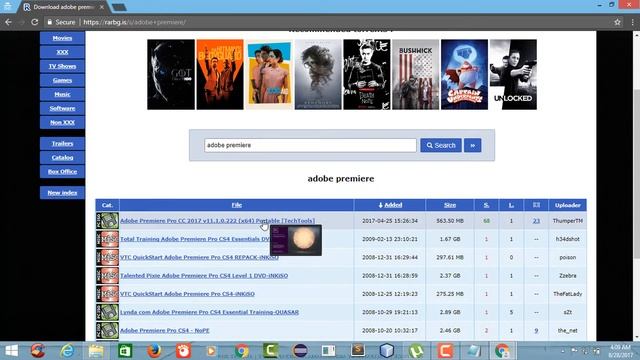This screenshot has height=360, width=640.
Task: Open the 23 comments link in first row
Action: [536, 221]
